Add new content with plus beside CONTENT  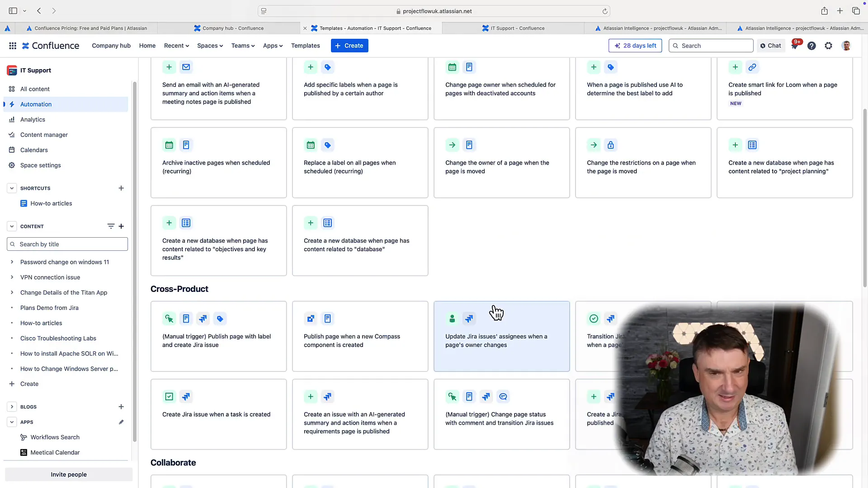[x=121, y=226]
